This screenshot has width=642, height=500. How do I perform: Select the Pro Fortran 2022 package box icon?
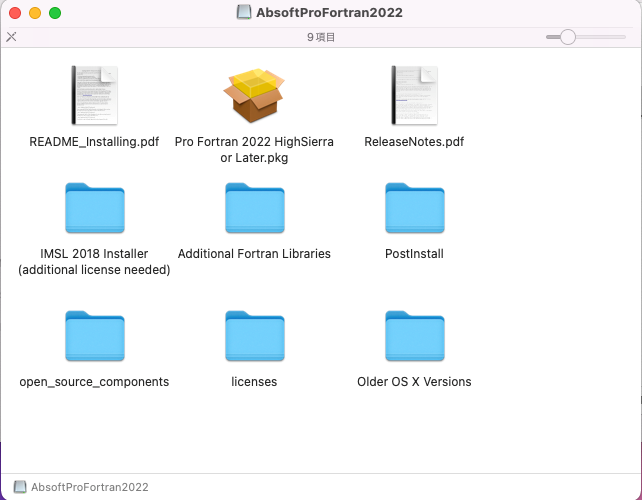click(254, 95)
